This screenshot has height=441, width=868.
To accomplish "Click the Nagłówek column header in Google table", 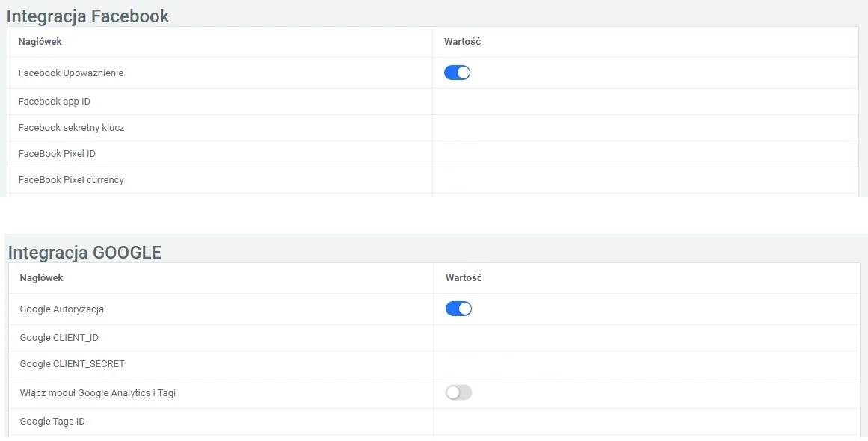I will pyautogui.click(x=41, y=278).
